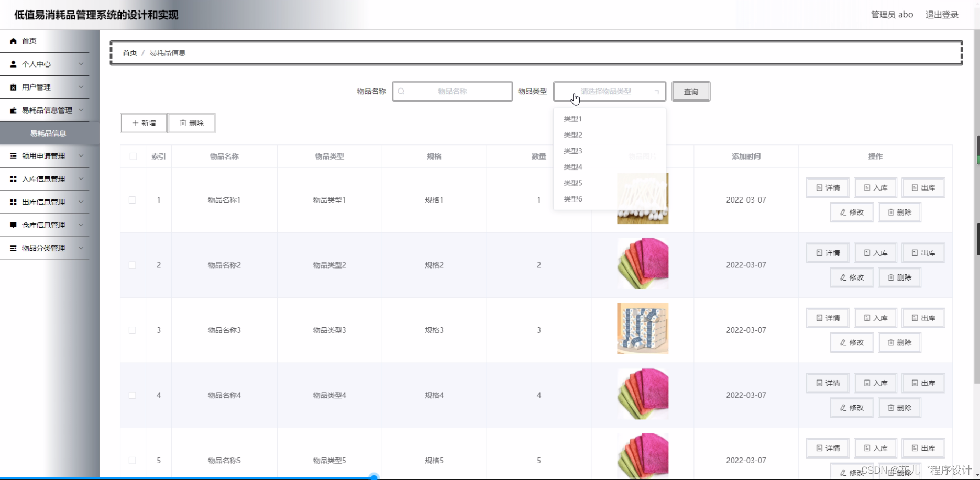
Task: Open the 易耗品信息 submenu item
Action: pos(49,133)
